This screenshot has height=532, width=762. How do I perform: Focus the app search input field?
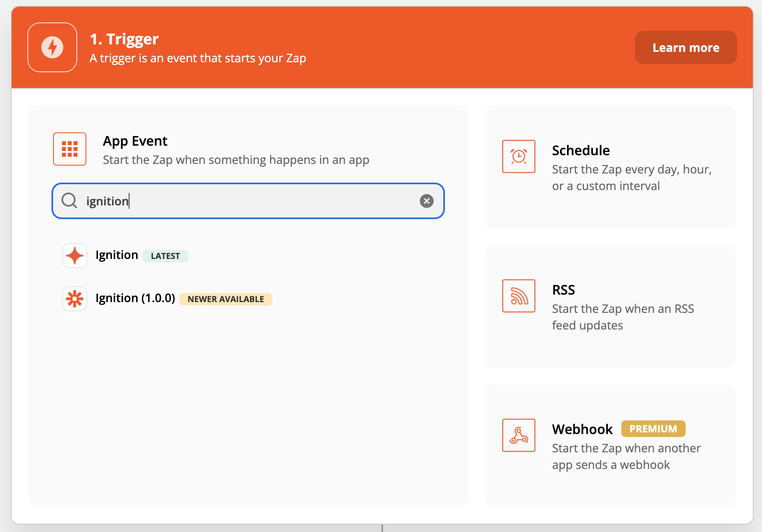coord(248,201)
